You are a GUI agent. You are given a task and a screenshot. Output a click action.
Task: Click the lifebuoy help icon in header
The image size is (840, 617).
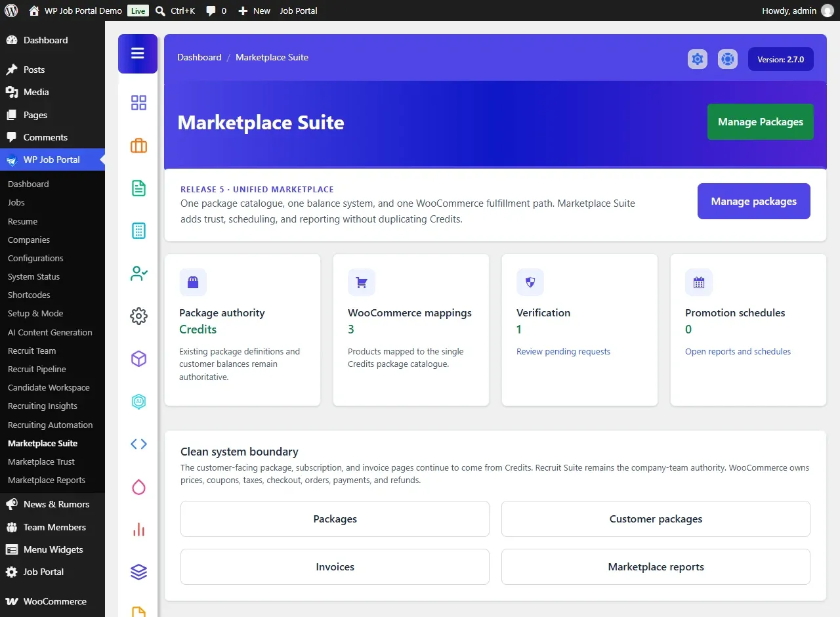coord(728,59)
